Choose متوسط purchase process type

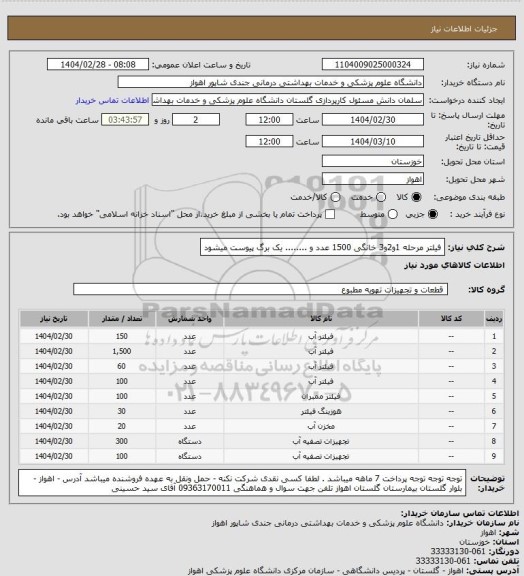[x=393, y=214]
